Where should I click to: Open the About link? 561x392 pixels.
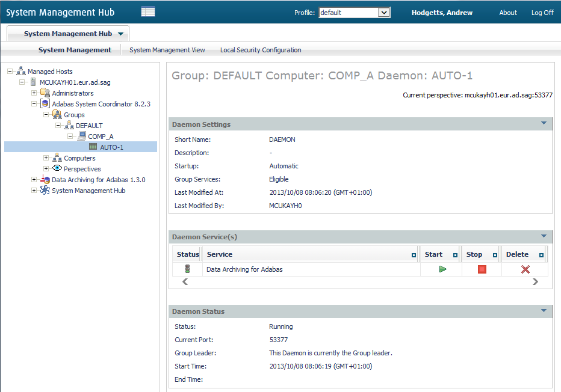click(508, 13)
